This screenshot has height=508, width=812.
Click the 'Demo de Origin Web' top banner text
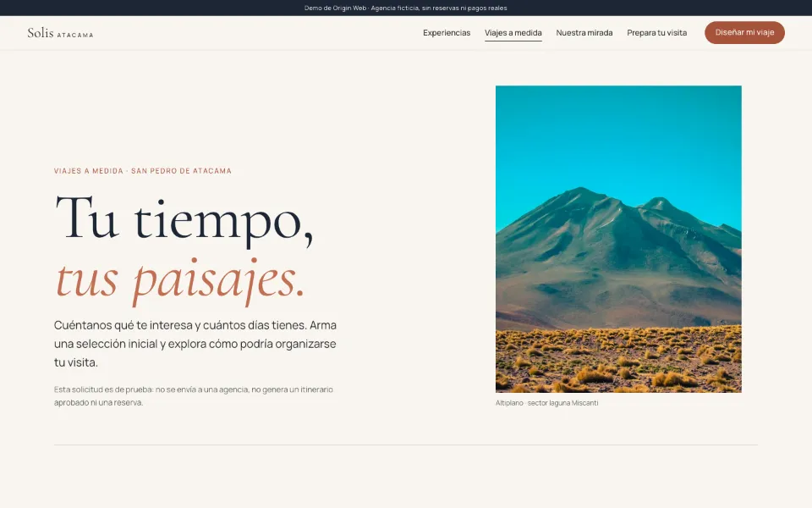point(405,8)
